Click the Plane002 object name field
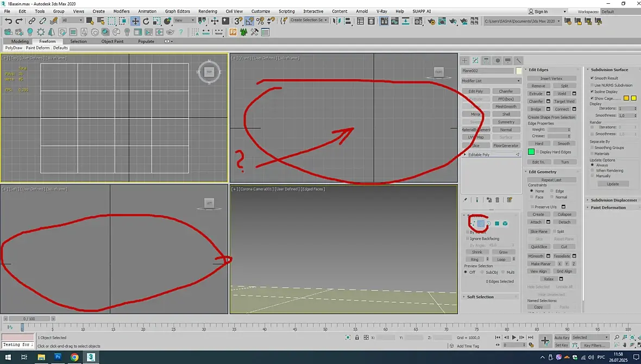Image resolution: width=641 pixels, height=364 pixels. (487, 71)
